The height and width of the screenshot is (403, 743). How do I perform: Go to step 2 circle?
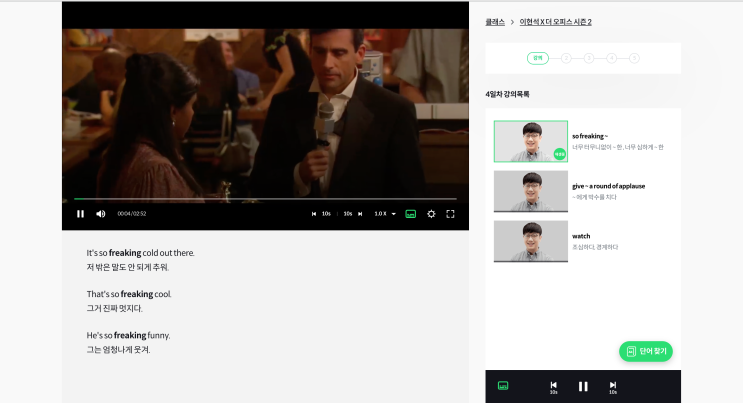coord(566,58)
